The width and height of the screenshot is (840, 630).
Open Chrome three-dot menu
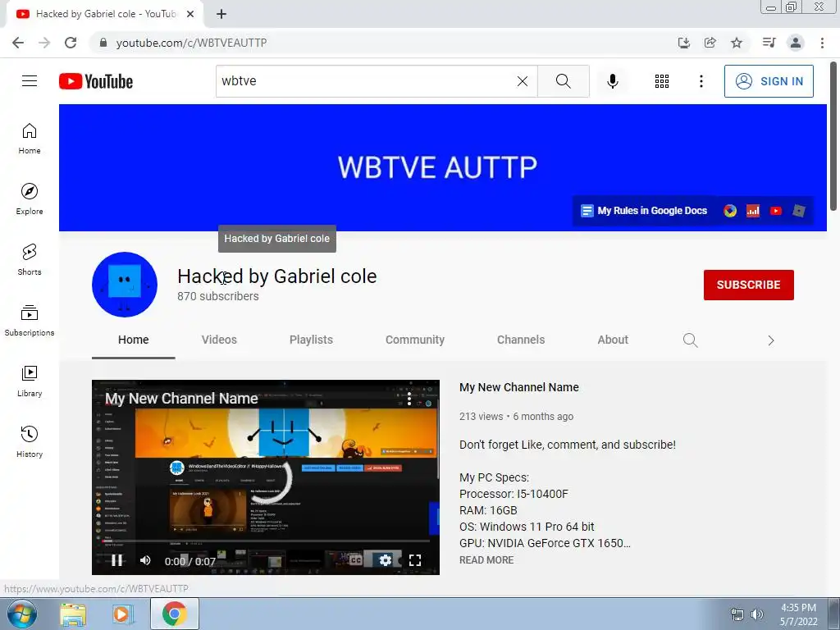822,43
